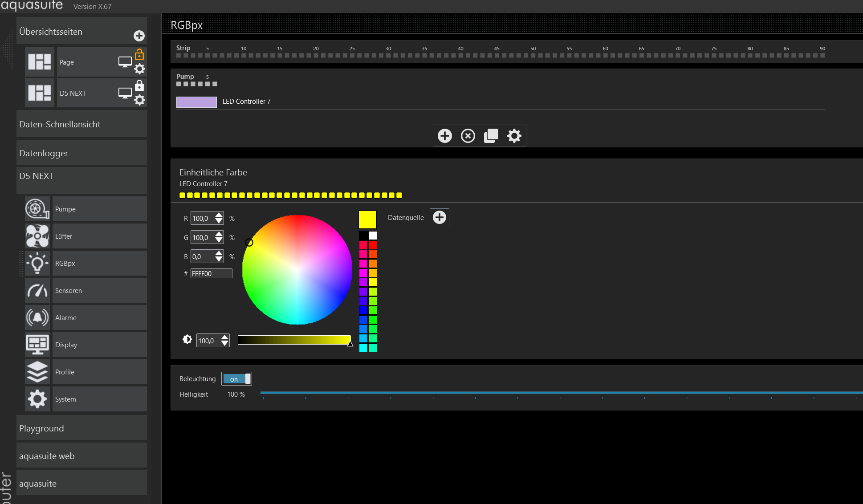Viewport: 863px width, 504px height.
Task: Delete the selected LED controller
Action: coord(468,136)
